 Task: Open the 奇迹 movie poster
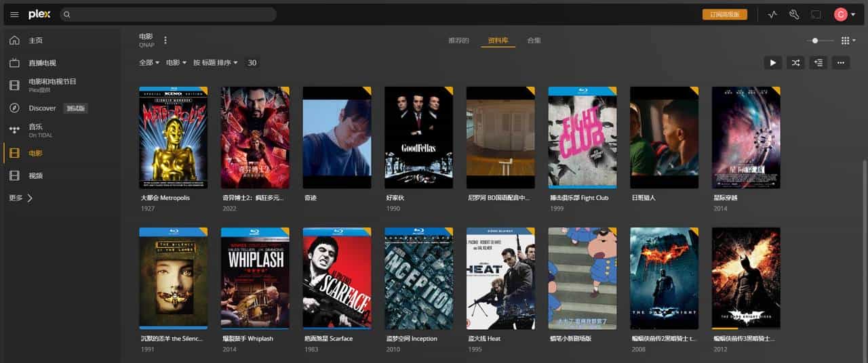point(337,137)
